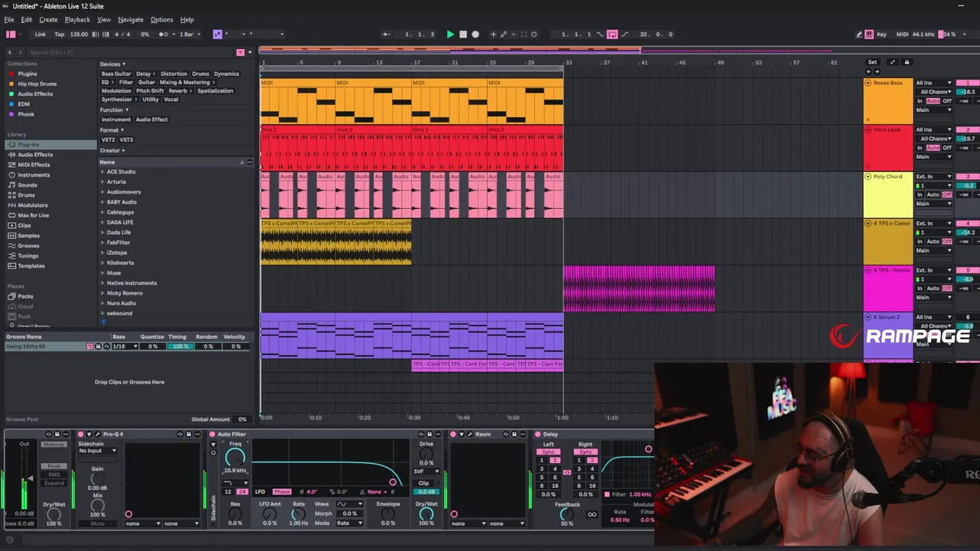Expand the FabFilter folder
Screen dimensions: 980x551
103,243
